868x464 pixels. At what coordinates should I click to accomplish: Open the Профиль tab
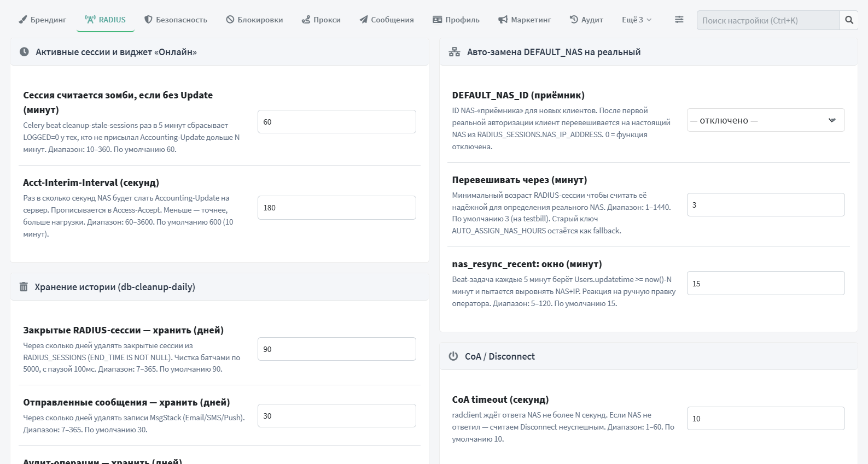click(x=456, y=20)
